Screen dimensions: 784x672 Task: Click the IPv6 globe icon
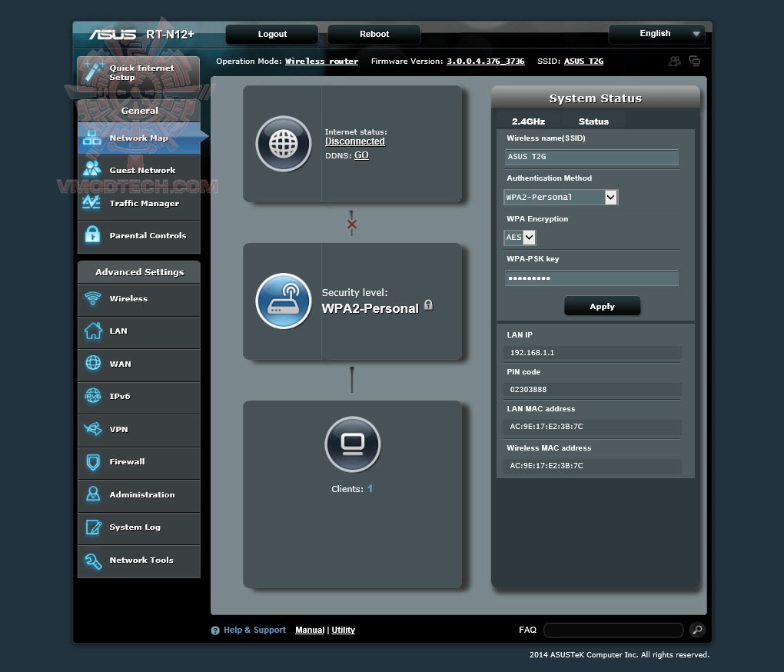point(93,395)
